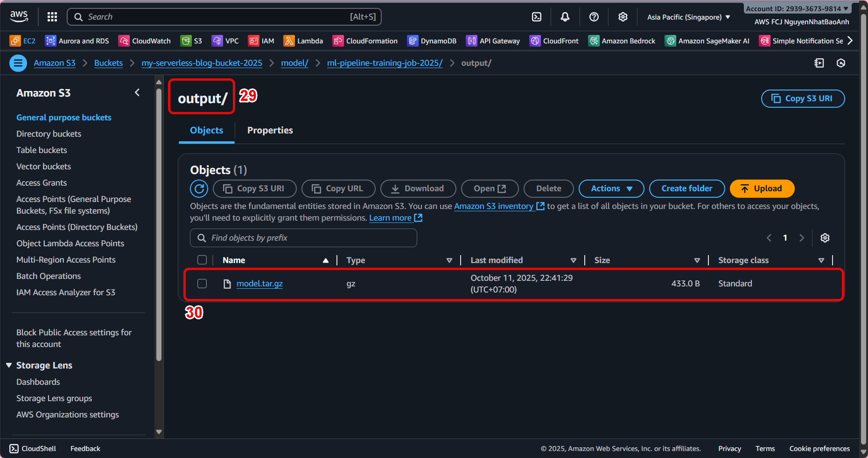Follow the Amazon S3 inventory link
868x458 pixels.
(499, 206)
